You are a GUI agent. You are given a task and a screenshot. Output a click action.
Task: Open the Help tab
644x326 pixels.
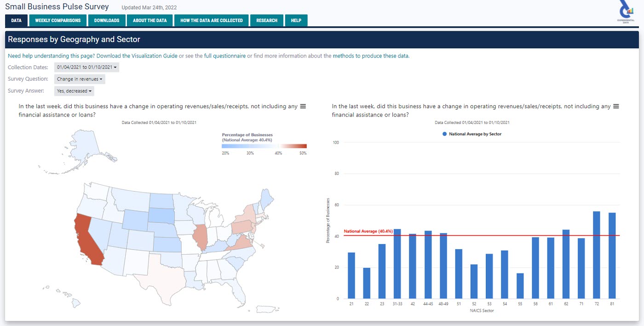(x=296, y=20)
